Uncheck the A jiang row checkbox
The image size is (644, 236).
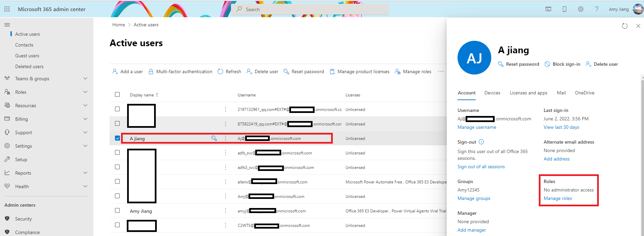[117, 138]
